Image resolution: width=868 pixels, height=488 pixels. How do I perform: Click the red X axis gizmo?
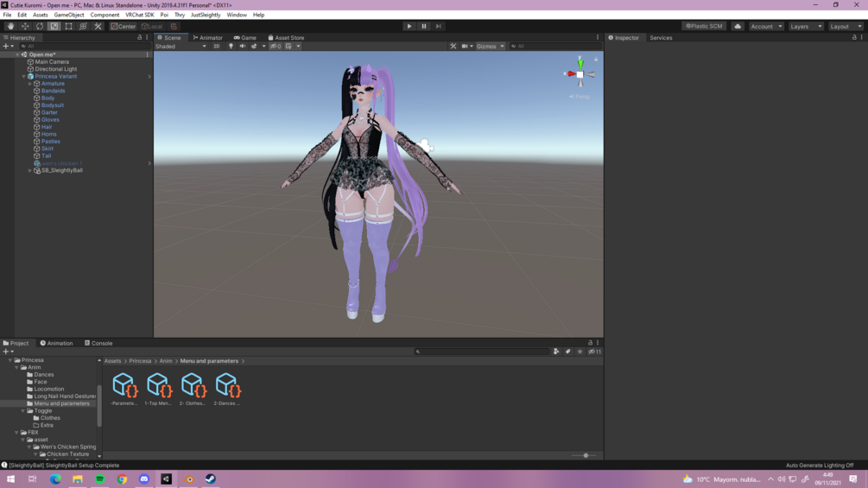pos(571,73)
